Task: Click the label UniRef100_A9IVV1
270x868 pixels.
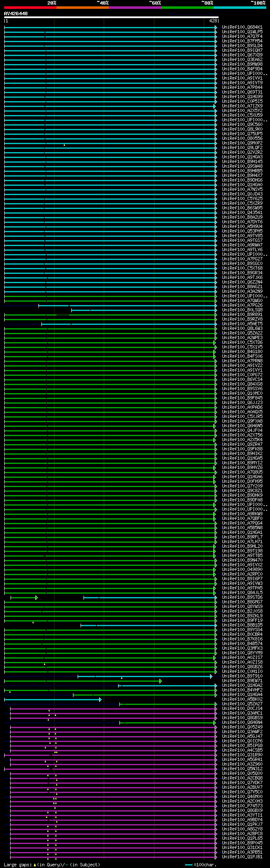Action: 242,78
